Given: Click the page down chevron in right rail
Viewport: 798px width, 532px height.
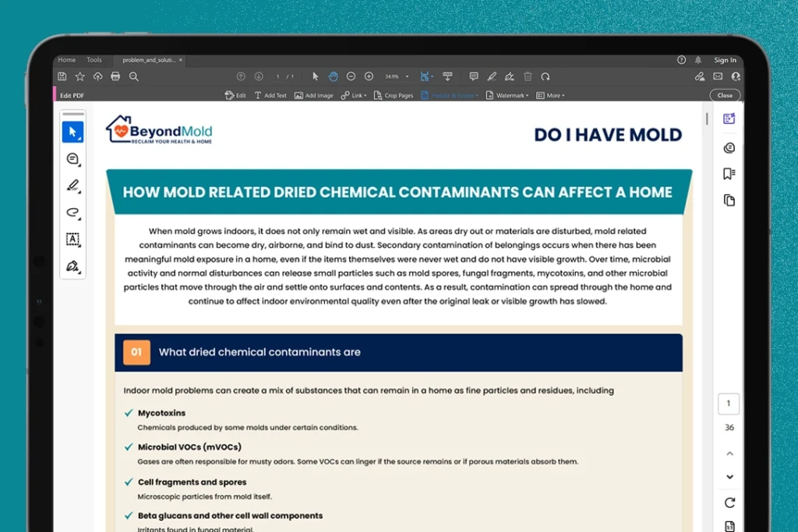Looking at the screenshot, I should point(729,477).
